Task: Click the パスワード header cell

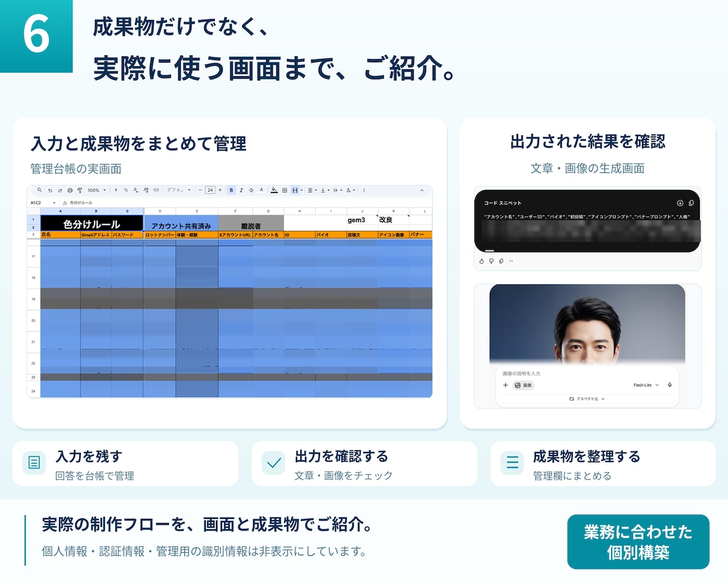Action: (127, 235)
